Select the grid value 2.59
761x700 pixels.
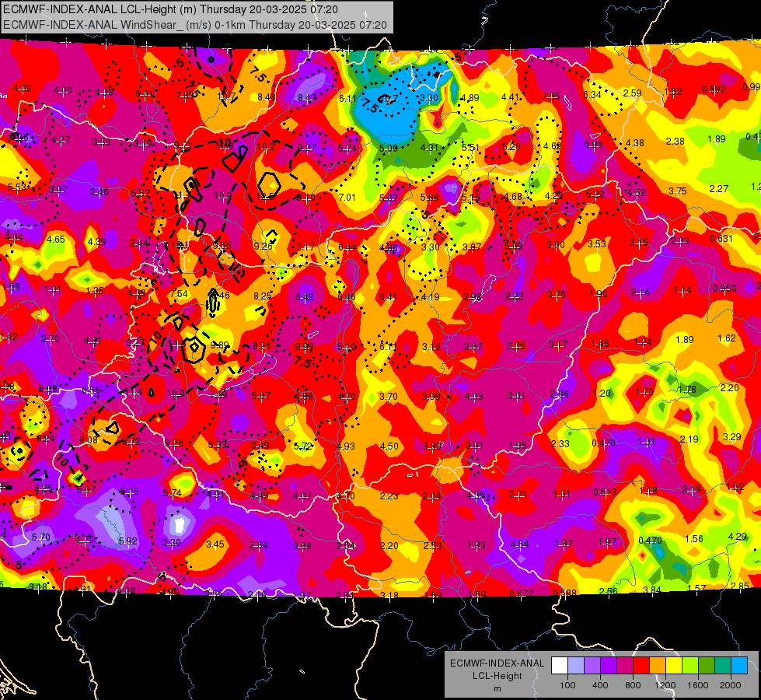[633, 93]
